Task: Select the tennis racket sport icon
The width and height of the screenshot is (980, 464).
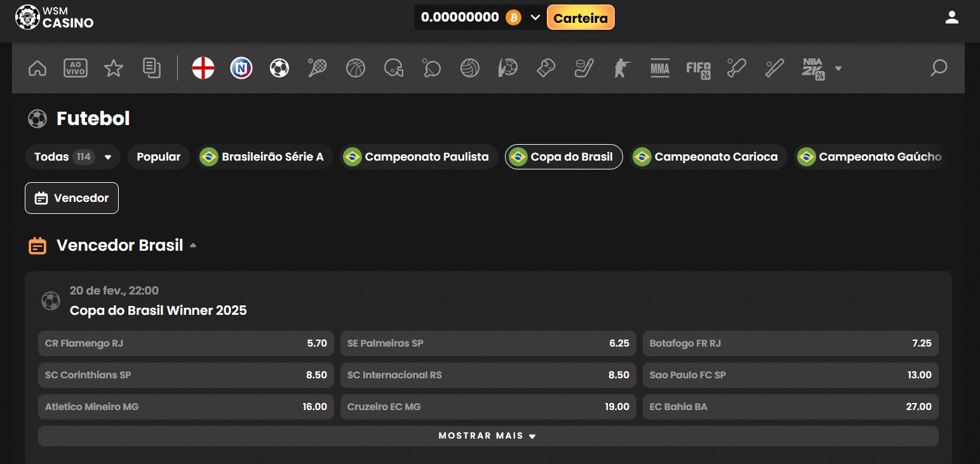Action: pyautogui.click(x=317, y=68)
